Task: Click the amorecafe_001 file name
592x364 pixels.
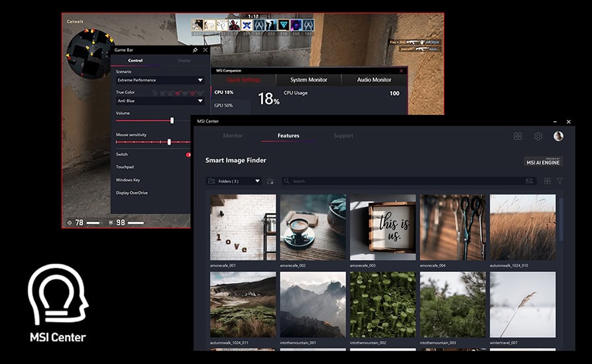Action: [223, 265]
